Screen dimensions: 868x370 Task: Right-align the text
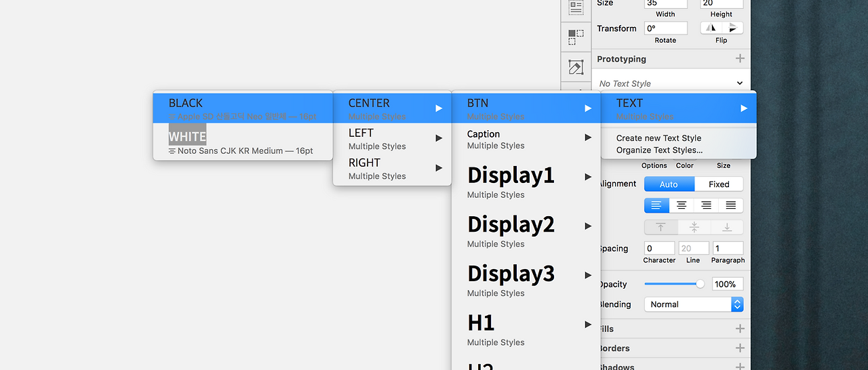tap(706, 205)
